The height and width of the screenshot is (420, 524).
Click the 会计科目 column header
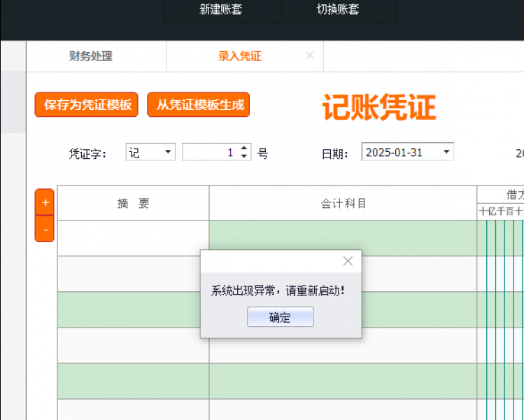(x=343, y=204)
